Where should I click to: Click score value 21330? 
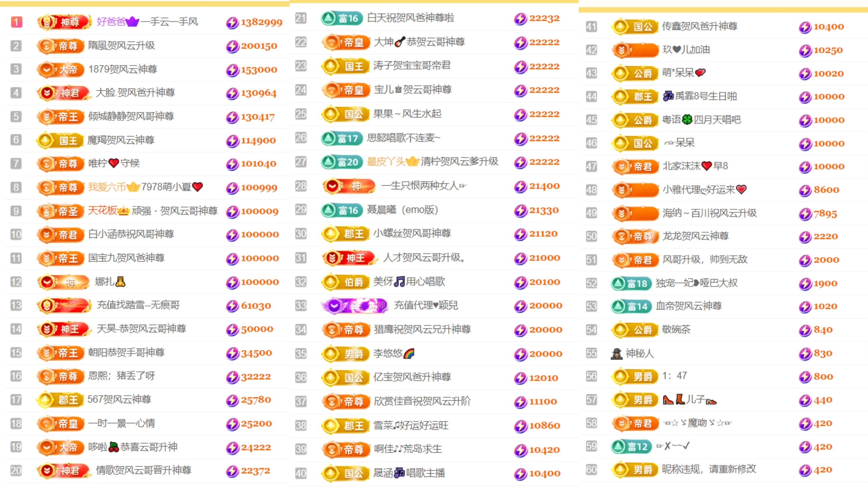544,211
